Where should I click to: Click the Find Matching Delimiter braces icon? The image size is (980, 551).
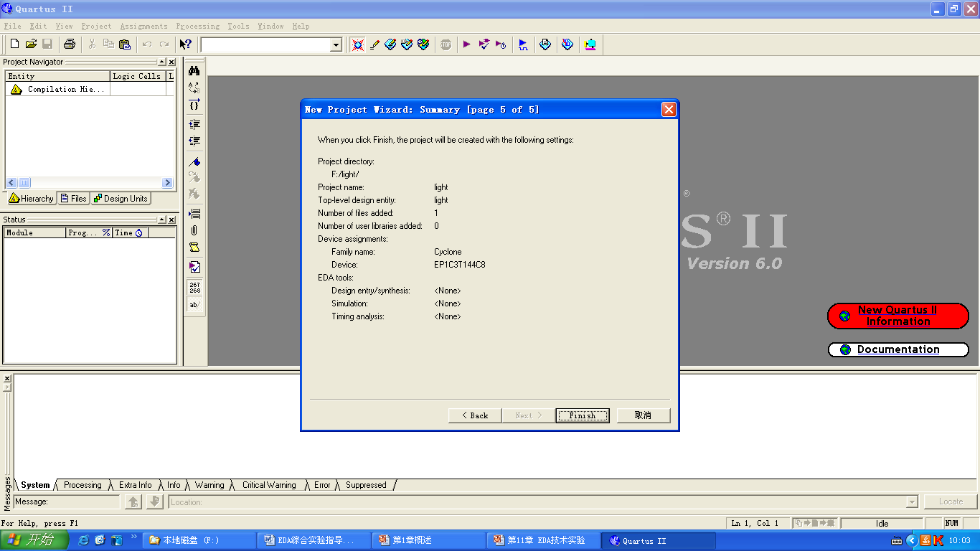(x=194, y=105)
